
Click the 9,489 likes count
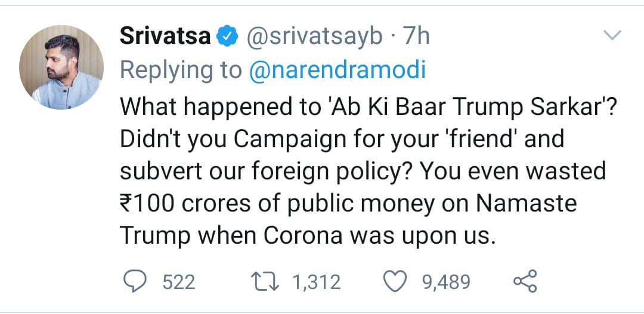click(x=447, y=282)
